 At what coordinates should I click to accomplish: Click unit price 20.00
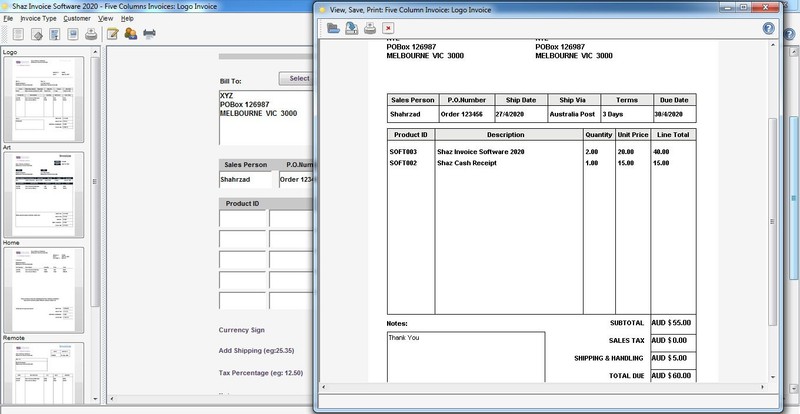(x=626, y=152)
